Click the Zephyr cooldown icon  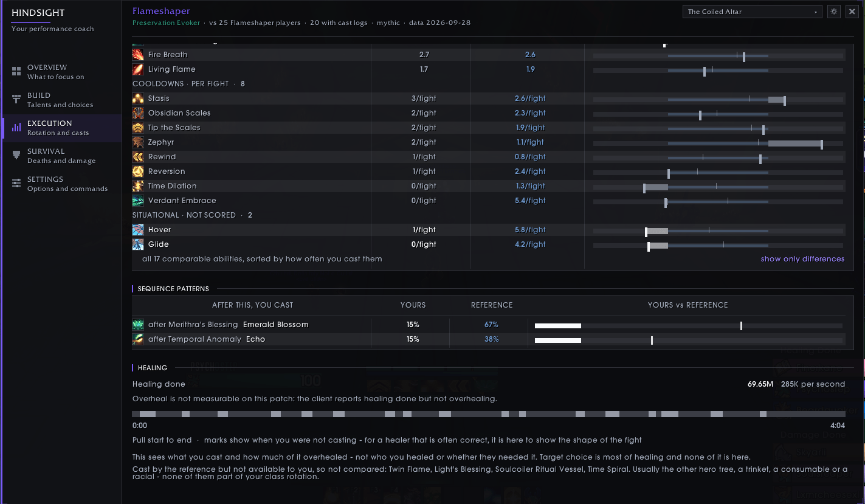[x=138, y=142]
